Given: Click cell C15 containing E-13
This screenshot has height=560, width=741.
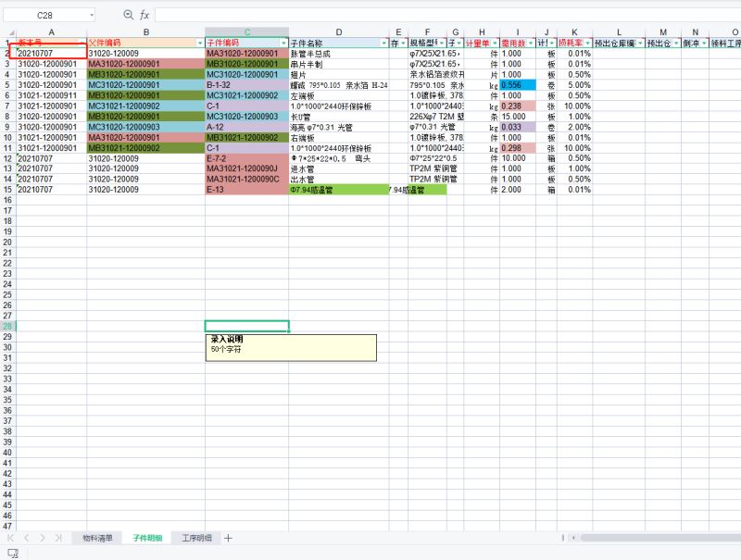Looking at the screenshot, I should pos(246,190).
